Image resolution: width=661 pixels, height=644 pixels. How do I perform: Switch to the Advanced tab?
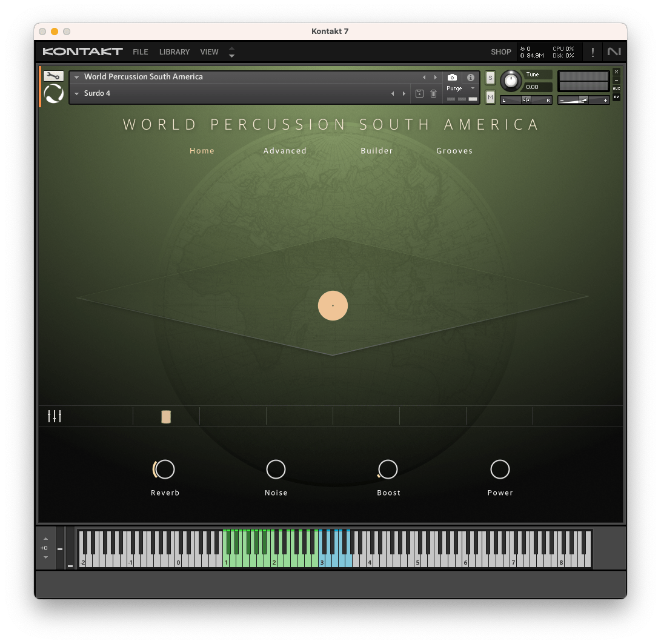click(285, 150)
